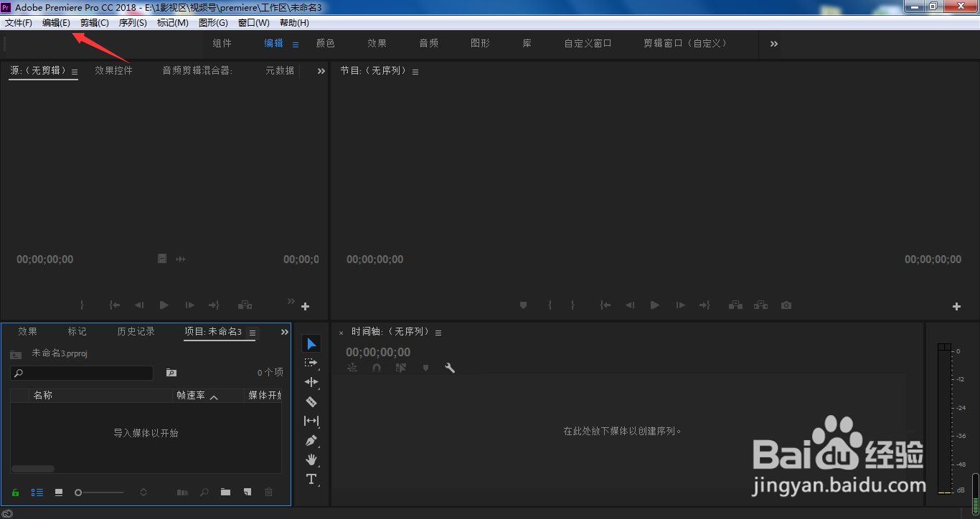Select the Hand tool
Screen dimensions: 980x519
pyautogui.click(x=311, y=460)
